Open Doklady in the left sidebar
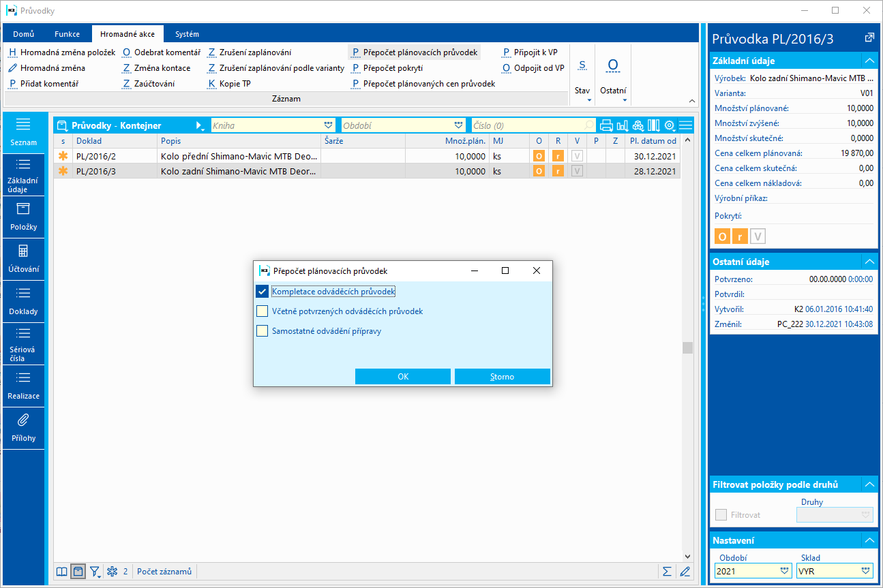Viewport: 883px width, 588px height. click(x=24, y=302)
